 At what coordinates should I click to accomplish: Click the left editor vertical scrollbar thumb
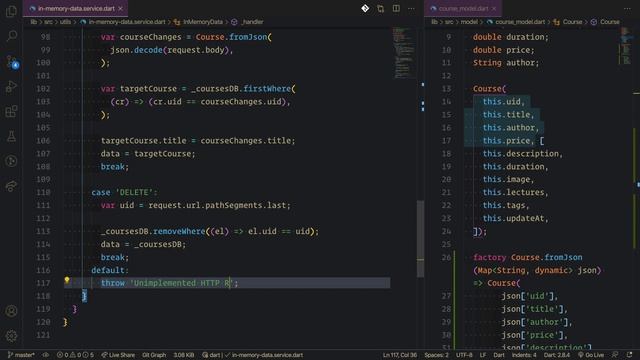[x=420, y=239]
